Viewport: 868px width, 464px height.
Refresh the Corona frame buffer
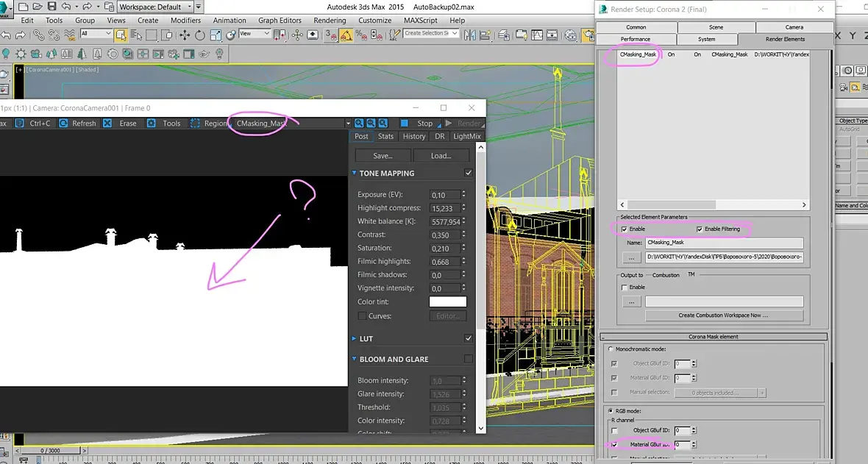(77, 123)
